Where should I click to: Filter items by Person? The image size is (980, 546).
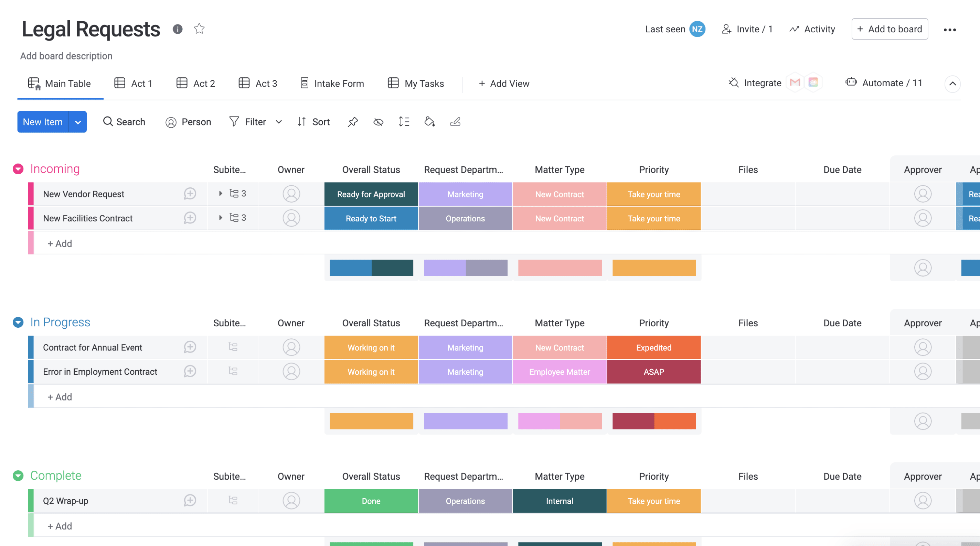click(188, 122)
